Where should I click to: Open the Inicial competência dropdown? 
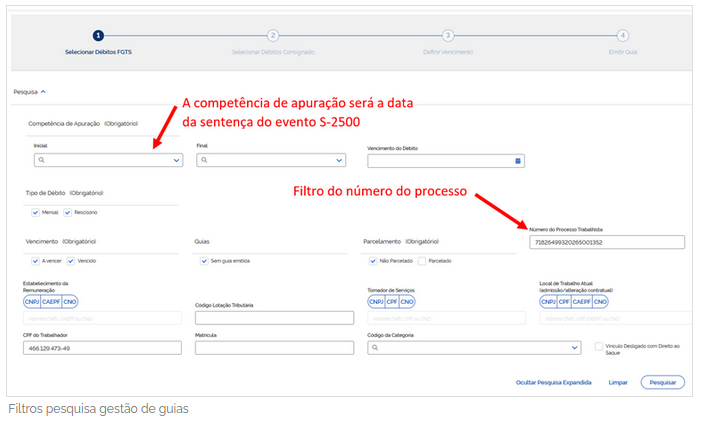click(x=176, y=160)
